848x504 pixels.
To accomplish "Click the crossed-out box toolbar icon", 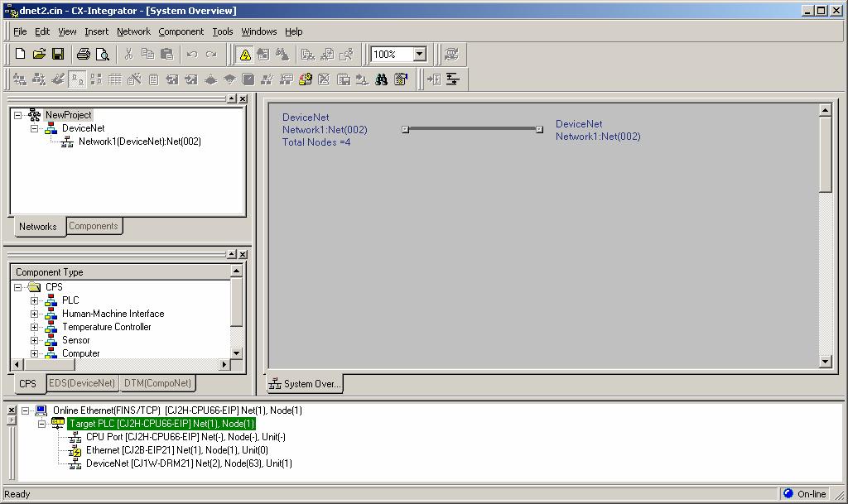I will click(x=324, y=80).
